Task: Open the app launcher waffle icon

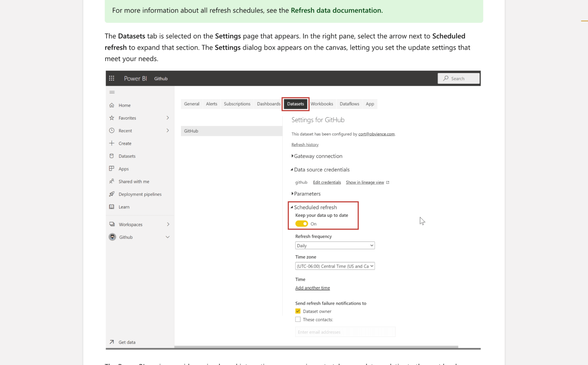Action: tap(111, 78)
